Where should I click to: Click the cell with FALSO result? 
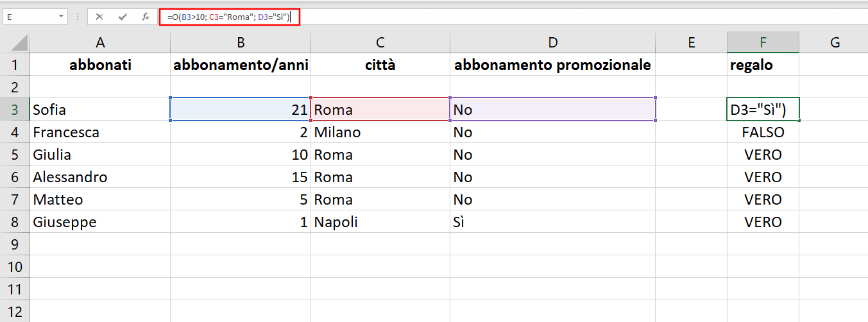click(763, 132)
